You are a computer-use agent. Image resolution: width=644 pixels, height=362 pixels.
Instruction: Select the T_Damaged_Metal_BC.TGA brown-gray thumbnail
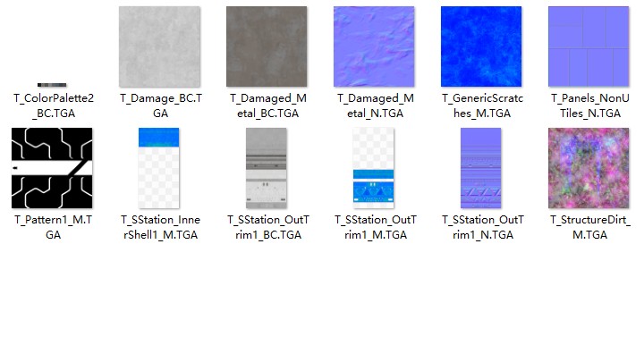pos(267,46)
